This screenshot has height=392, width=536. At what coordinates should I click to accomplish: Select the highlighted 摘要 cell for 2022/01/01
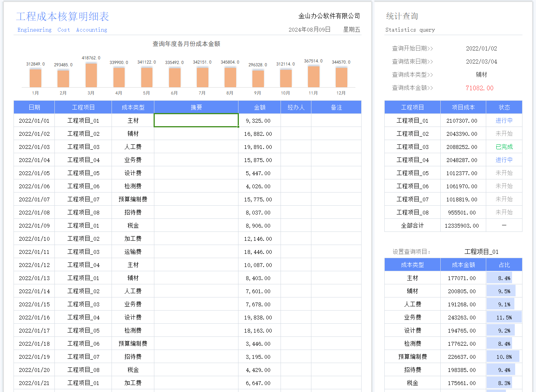(x=196, y=120)
